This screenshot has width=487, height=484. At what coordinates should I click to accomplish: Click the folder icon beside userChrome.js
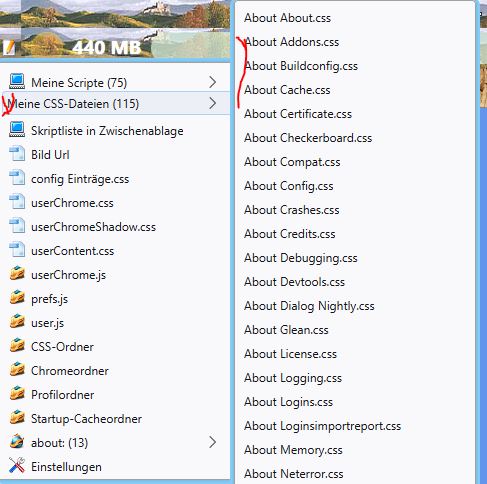click(17, 274)
